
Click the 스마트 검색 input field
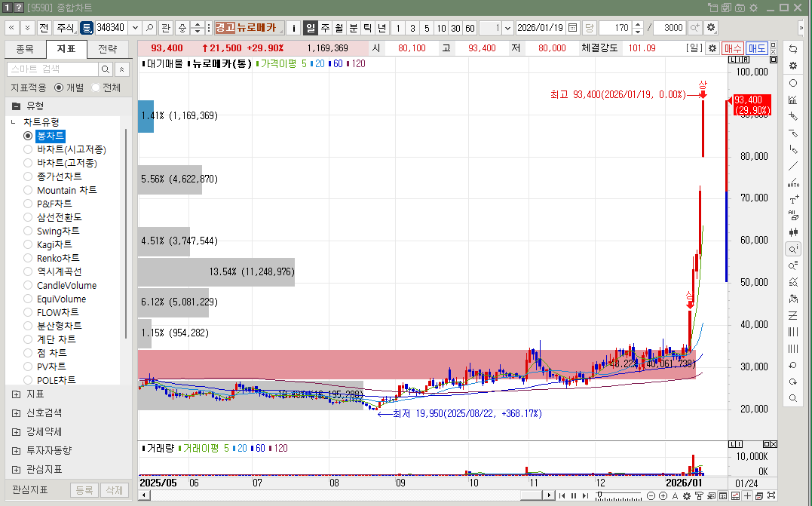click(x=52, y=69)
